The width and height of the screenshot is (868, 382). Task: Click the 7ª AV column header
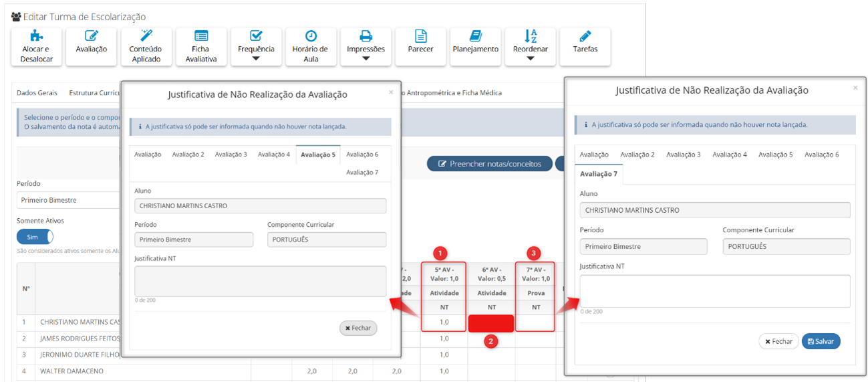(x=535, y=274)
